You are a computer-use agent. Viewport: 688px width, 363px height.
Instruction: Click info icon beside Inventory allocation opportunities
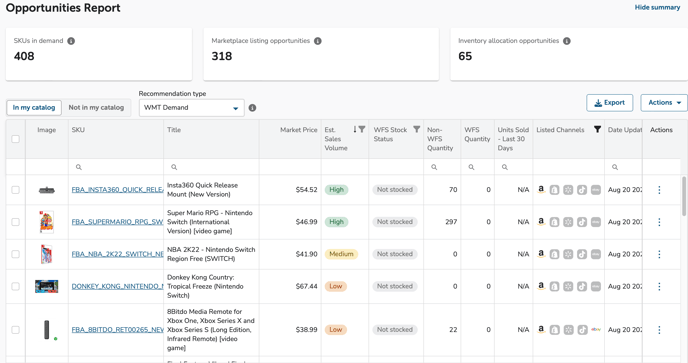click(x=567, y=41)
